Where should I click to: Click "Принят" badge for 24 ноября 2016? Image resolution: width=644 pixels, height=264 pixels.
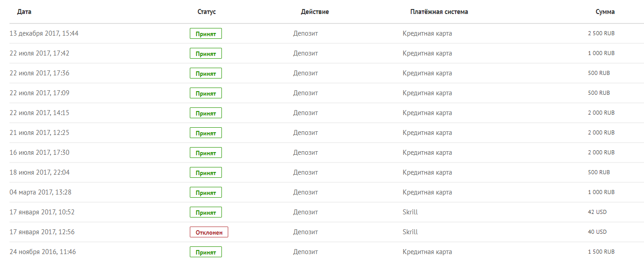click(x=206, y=252)
